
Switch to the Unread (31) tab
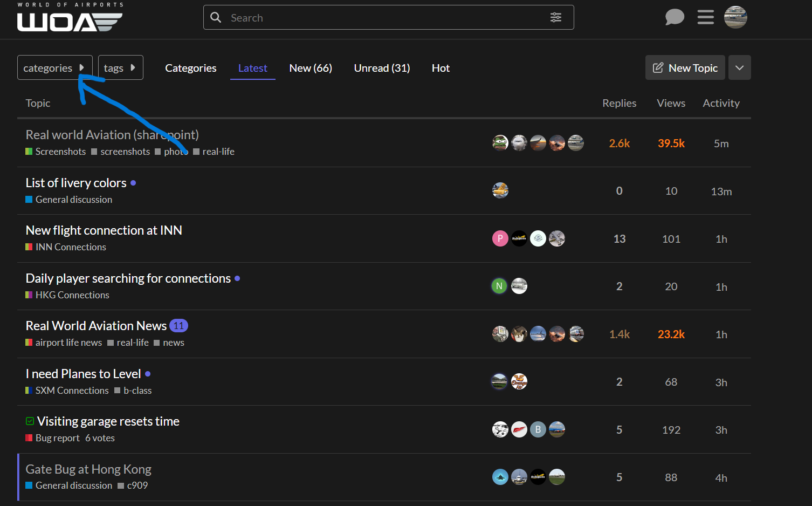pos(382,68)
